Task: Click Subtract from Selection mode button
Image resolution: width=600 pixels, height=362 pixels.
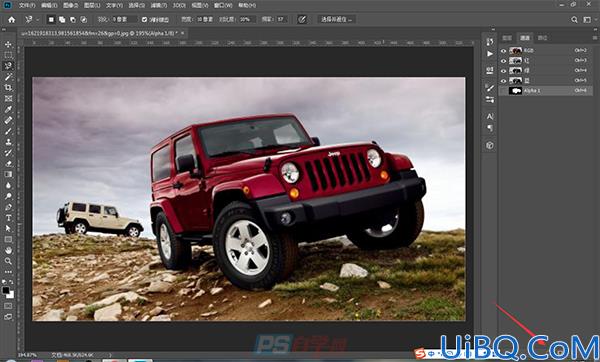Action: 73,20
